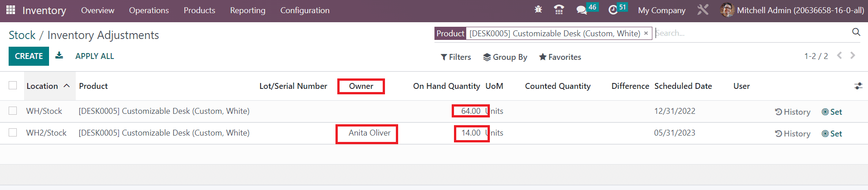
Task: Open conversations icon showing 46 messages
Action: point(587,9)
